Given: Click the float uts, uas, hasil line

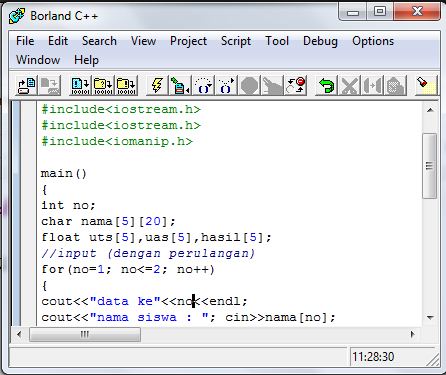Looking at the screenshot, I should coord(156,237).
